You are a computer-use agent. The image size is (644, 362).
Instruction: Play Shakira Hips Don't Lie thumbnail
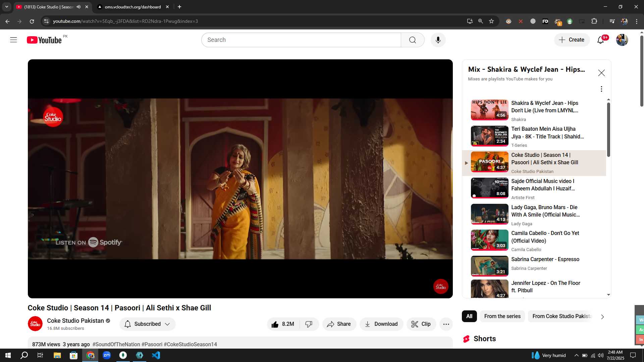(490, 110)
